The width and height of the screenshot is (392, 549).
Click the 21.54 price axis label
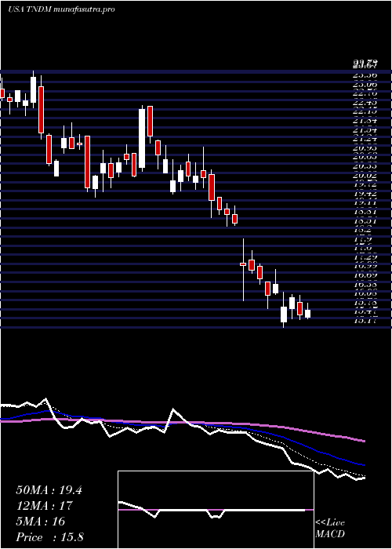click(365, 129)
